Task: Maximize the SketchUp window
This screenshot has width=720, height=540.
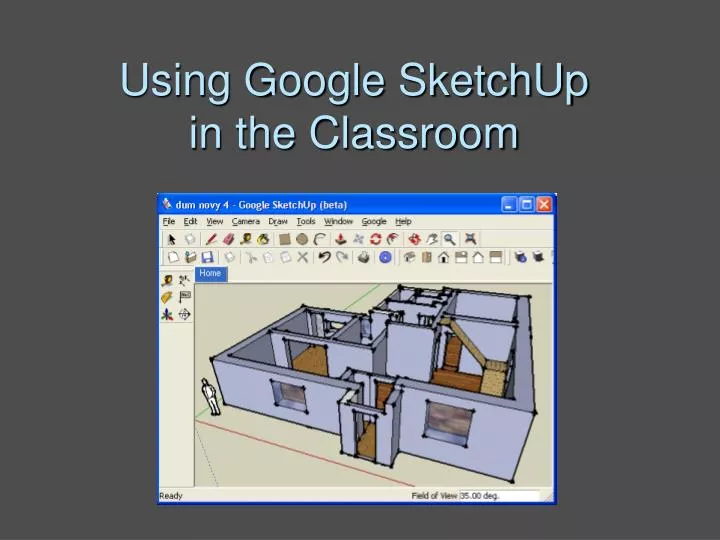Action: pyautogui.click(x=527, y=204)
